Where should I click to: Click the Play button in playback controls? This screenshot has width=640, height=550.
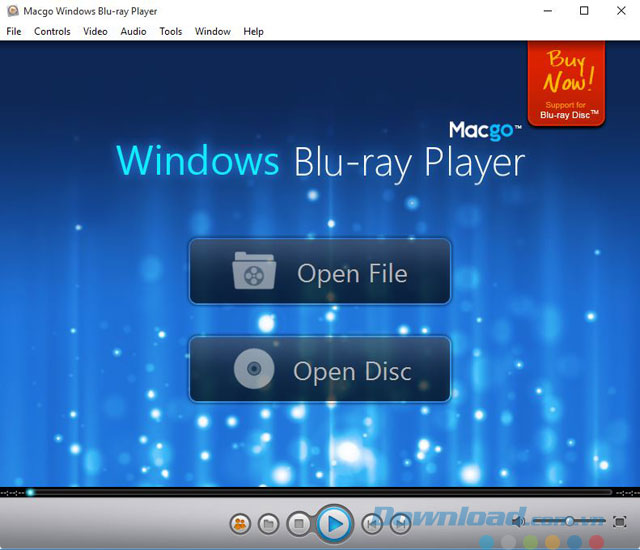tap(334, 522)
